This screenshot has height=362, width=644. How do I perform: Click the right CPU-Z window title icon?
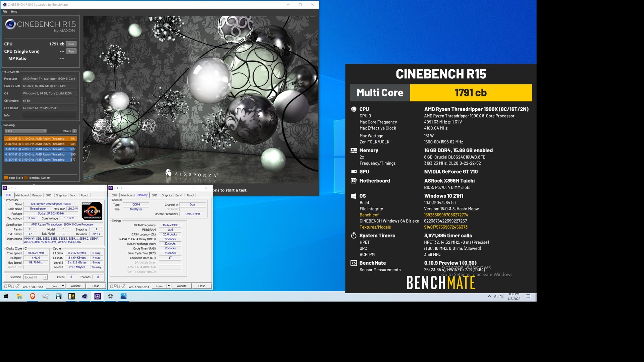(x=111, y=188)
